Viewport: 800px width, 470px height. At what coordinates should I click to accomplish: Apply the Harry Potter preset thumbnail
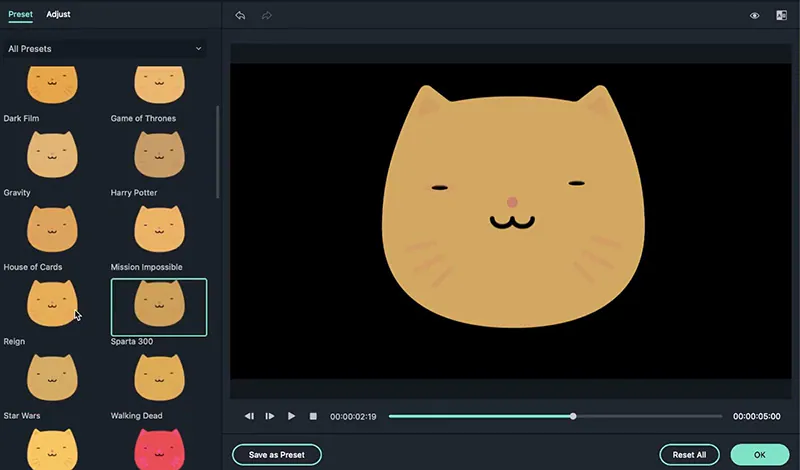pyautogui.click(x=159, y=155)
